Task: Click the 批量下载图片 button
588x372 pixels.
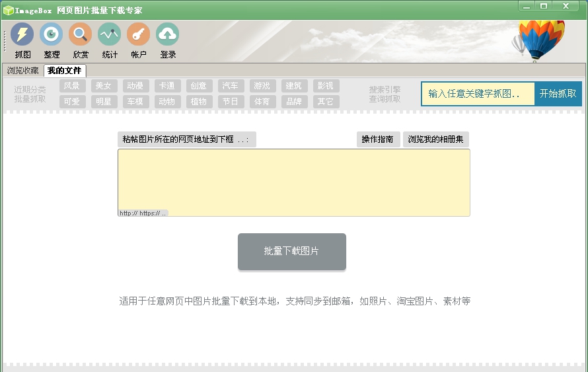Action: pos(292,252)
